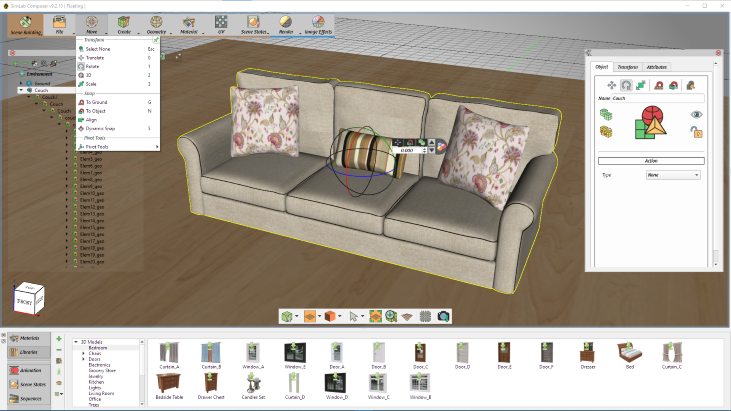731x411 pixels.
Task: Click the Materials icon in top toolbar
Action: click(x=190, y=24)
